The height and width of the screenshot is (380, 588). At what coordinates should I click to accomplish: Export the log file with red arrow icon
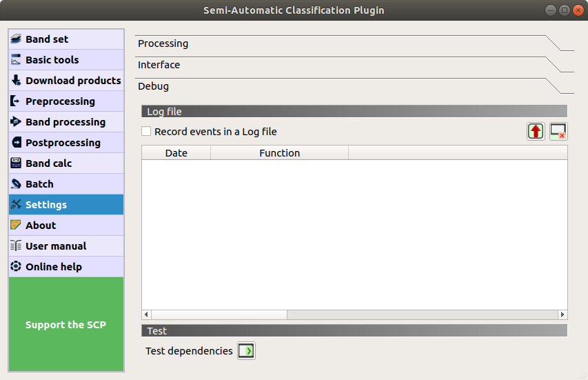coord(536,131)
